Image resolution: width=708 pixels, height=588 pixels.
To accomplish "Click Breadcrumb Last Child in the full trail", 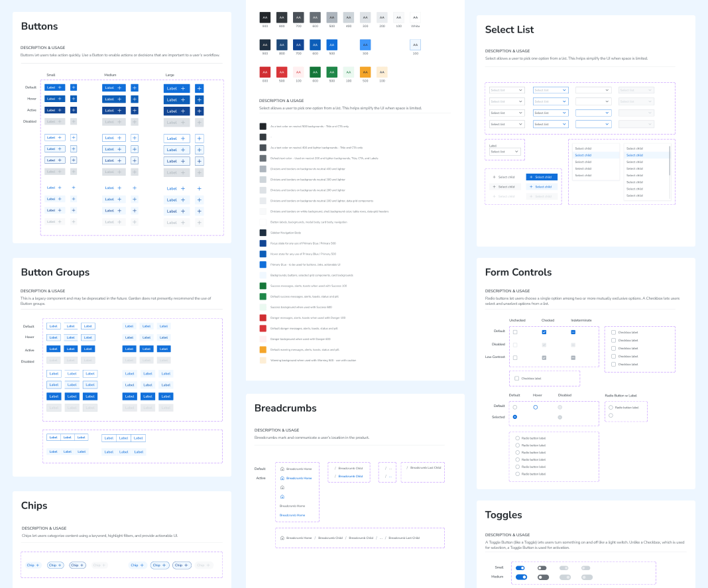I will click(x=404, y=538).
